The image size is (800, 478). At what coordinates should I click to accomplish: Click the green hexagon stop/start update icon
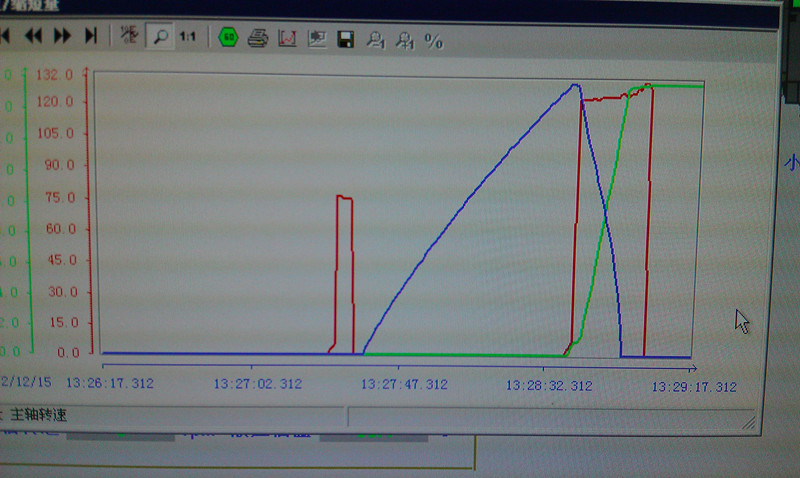(228, 38)
